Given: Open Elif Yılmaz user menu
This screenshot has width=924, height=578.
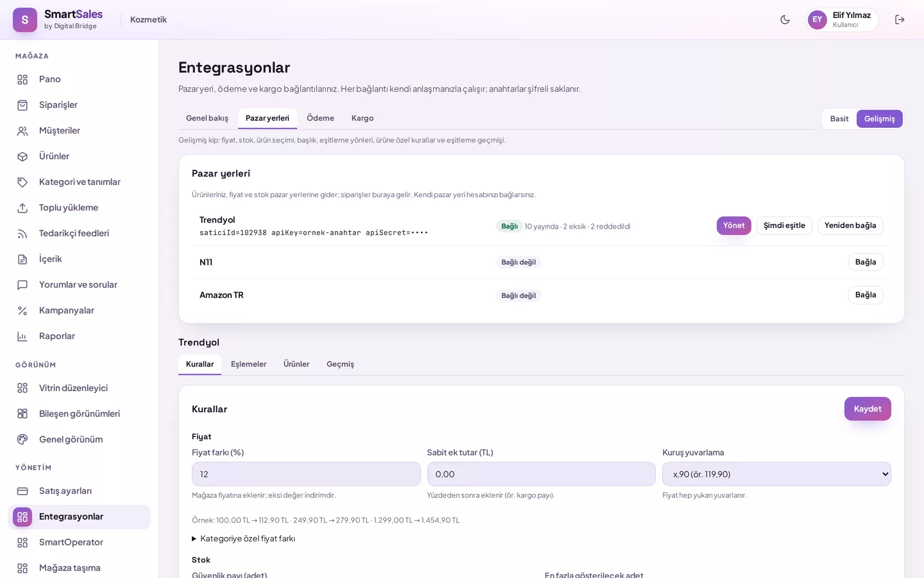Looking at the screenshot, I should (x=843, y=20).
